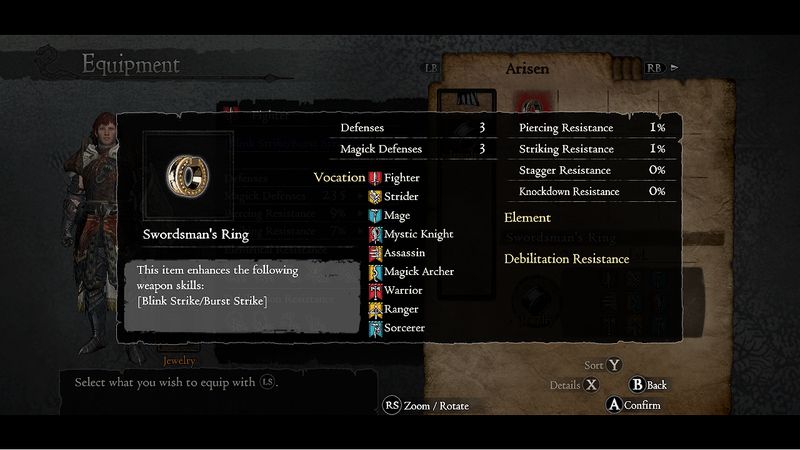
Task: Click the Warrior vocation icon
Action: (375, 291)
